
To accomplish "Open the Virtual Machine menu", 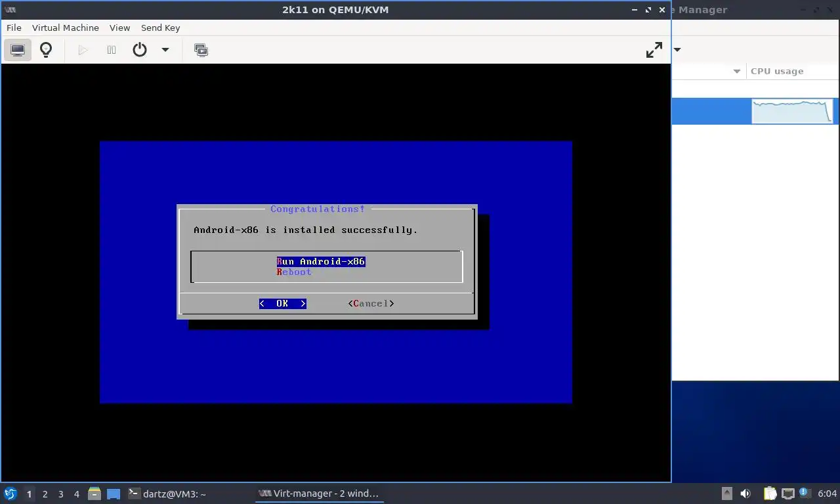I will point(66,28).
